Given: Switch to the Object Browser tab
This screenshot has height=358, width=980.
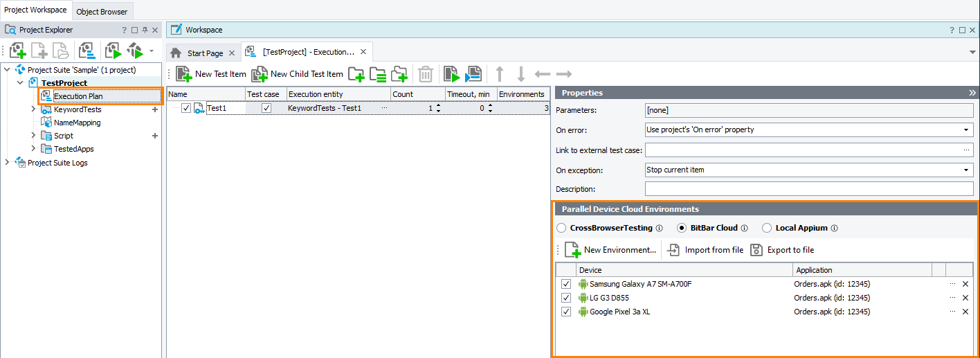Looking at the screenshot, I should [x=102, y=12].
